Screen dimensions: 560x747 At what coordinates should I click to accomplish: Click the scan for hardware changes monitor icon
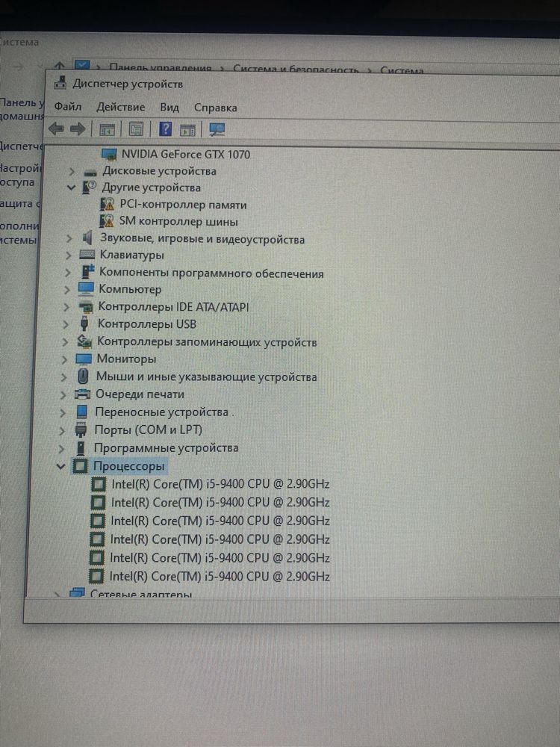coord(217,129)
